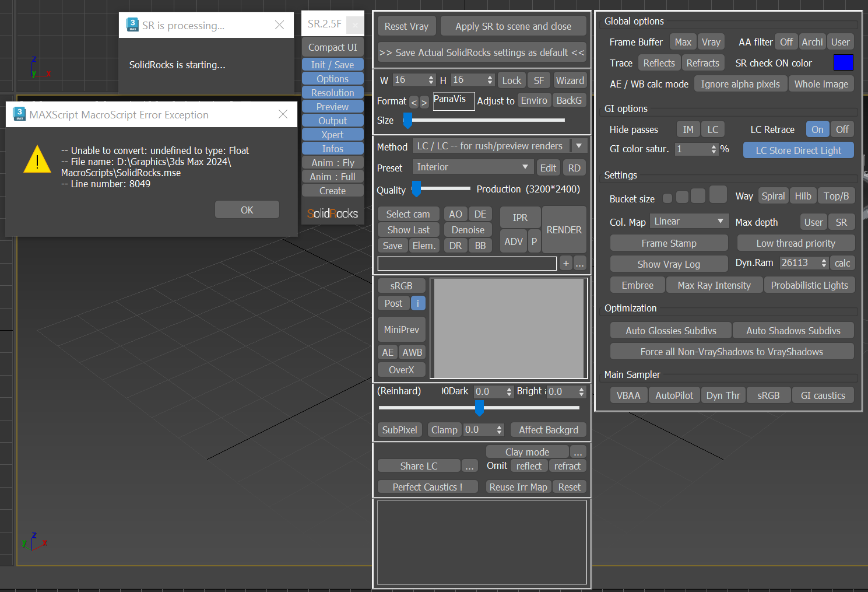Click the Quality slider handle
This screenshot has width=868, height=592.
click(416, 189)
